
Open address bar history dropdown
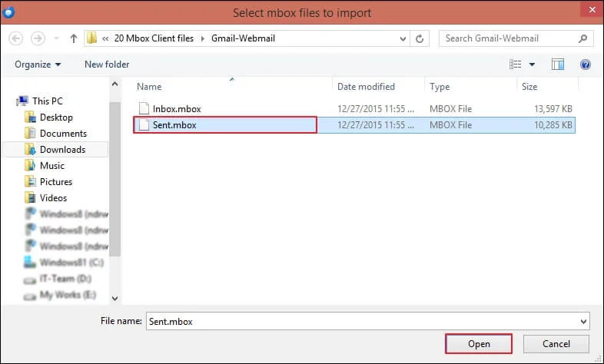pyautogui.click(x=403, y=38)
